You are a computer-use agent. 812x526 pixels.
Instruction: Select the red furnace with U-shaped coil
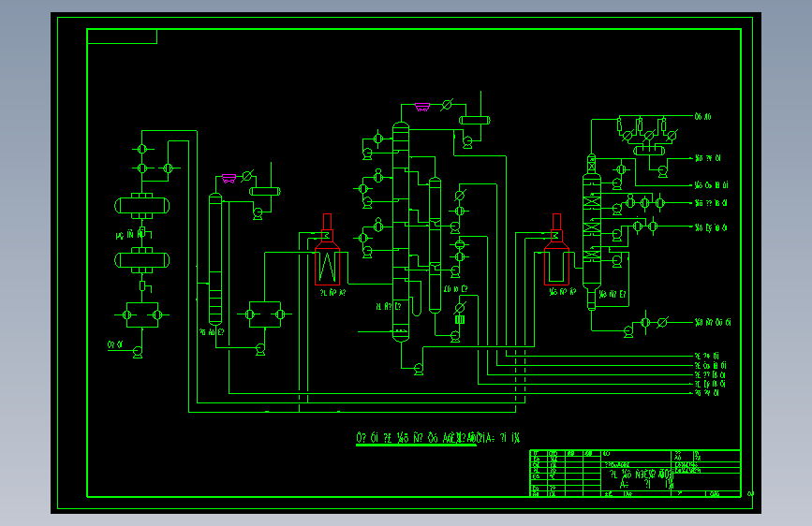tap(556, 250)
